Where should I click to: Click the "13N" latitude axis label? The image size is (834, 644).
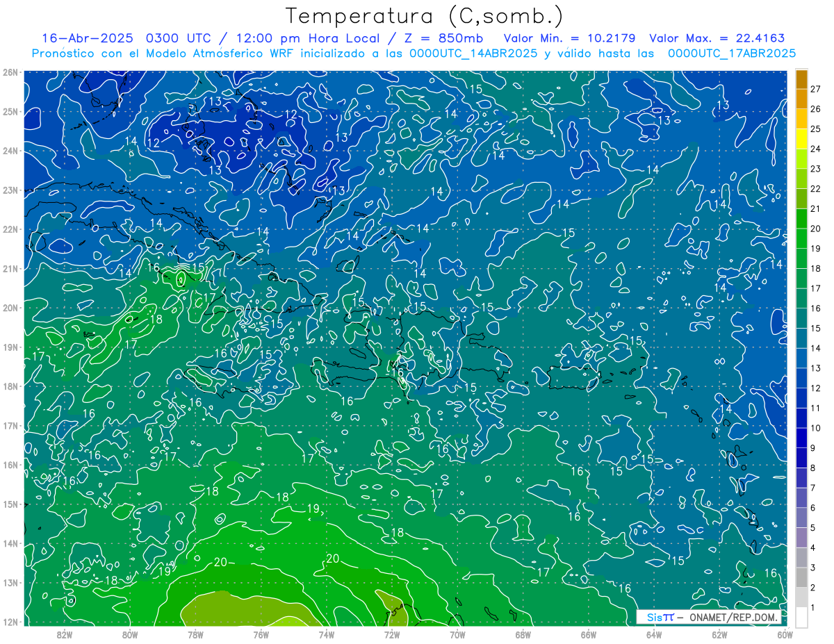(x=10, y=582)
